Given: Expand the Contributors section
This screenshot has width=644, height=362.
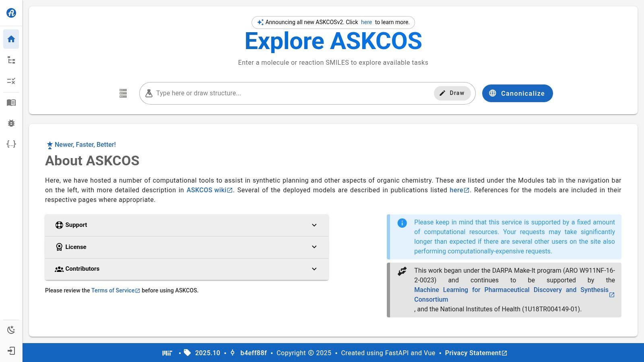Looking at the screenshot, I should pyautogui.click(x=187, y=269).
